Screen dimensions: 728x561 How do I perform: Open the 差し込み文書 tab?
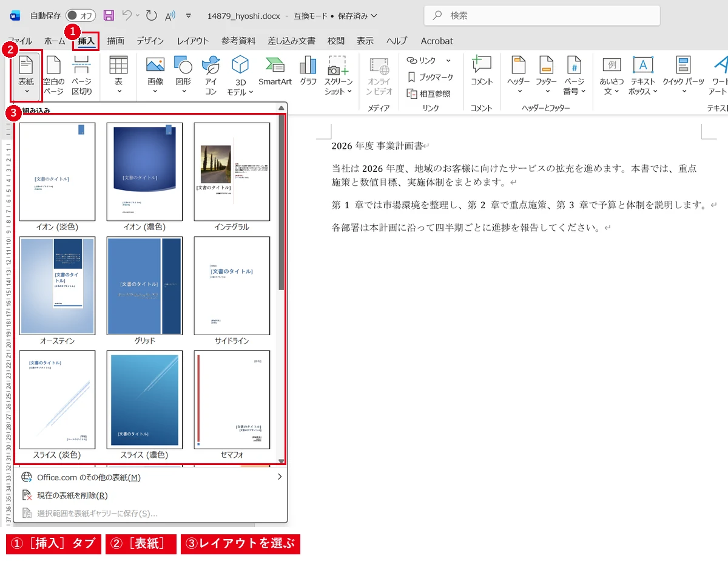pyautogui.click(x=292, y=41)
